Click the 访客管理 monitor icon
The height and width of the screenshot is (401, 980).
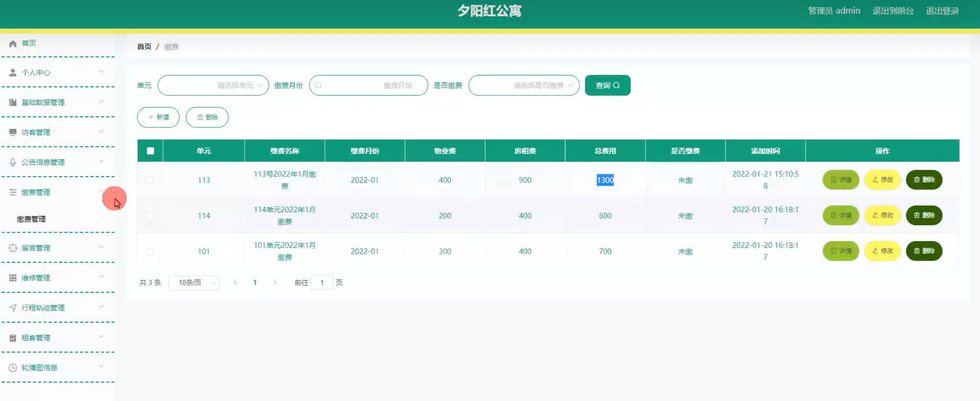(13, 132)
